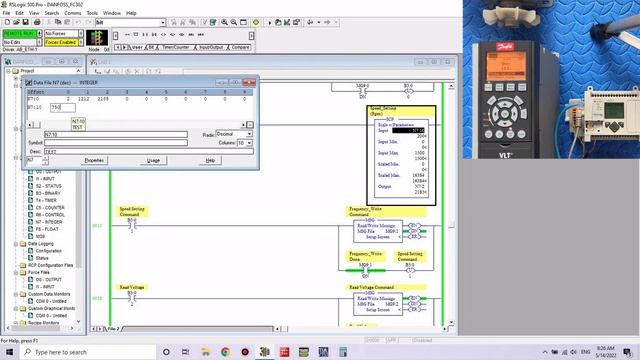Click the Properties button
The width and height of the screenshot is (640, 360).
[94, 160]
